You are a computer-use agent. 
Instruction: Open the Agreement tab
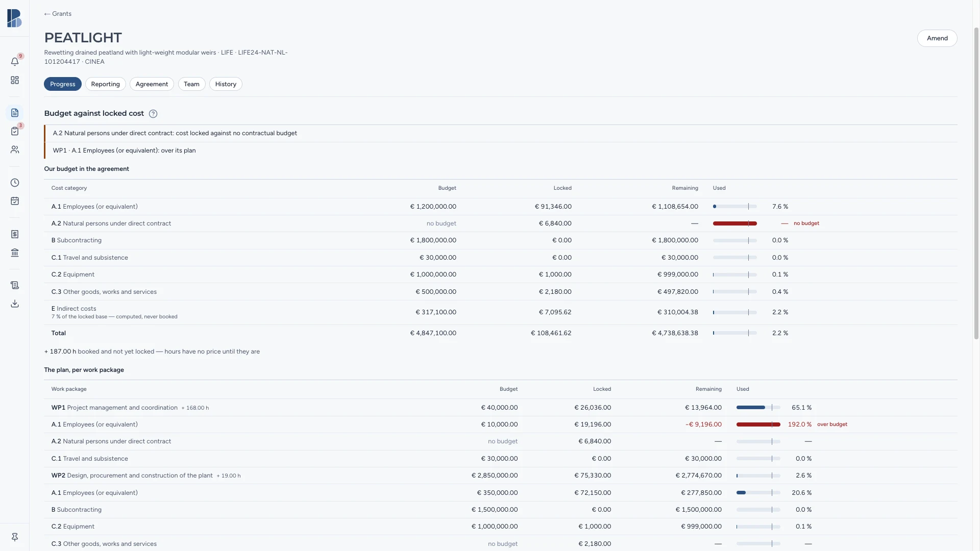tap(152, 84)
